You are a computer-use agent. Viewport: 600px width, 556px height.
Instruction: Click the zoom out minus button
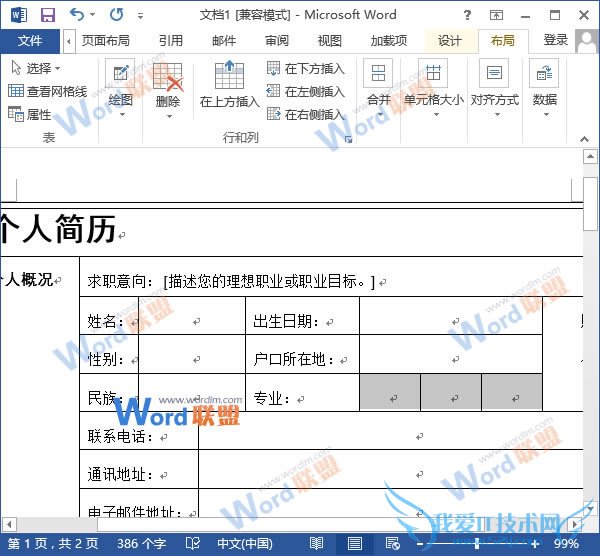point(420,544)
